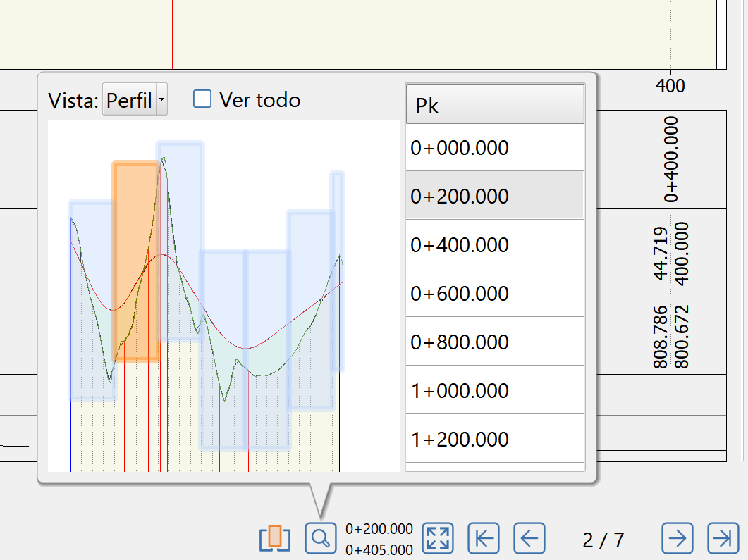
Task: Select Pk 0+000.000 in the list
Action: click(x=494, y=148)
